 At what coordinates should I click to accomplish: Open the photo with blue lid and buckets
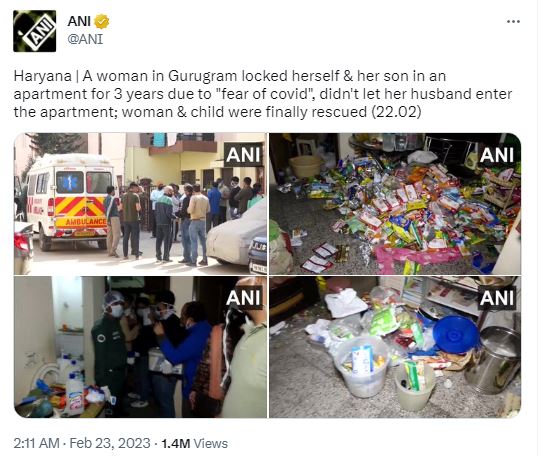[x=395, y=347]
